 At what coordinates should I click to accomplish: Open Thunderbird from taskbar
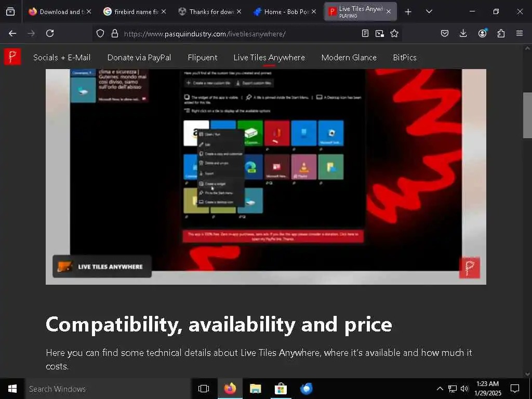306,389
